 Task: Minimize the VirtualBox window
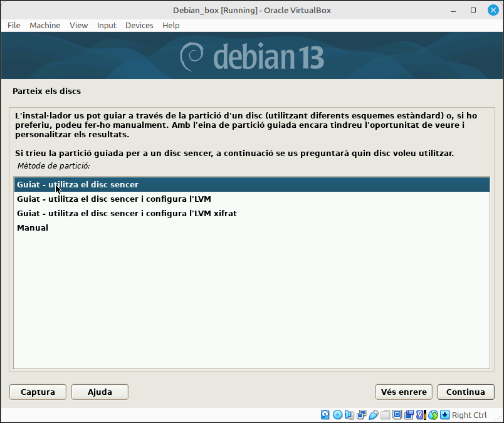(x=453, y=10)
